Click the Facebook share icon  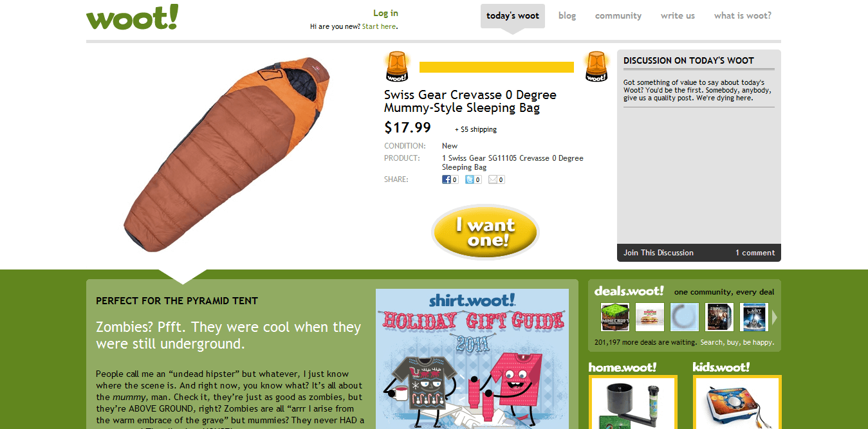pyautogui.click(x=446, y=179)
